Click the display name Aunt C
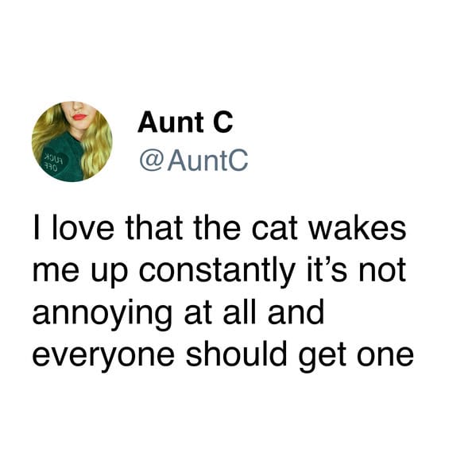Viewport: 476px width, 476px height. (185, 122)
